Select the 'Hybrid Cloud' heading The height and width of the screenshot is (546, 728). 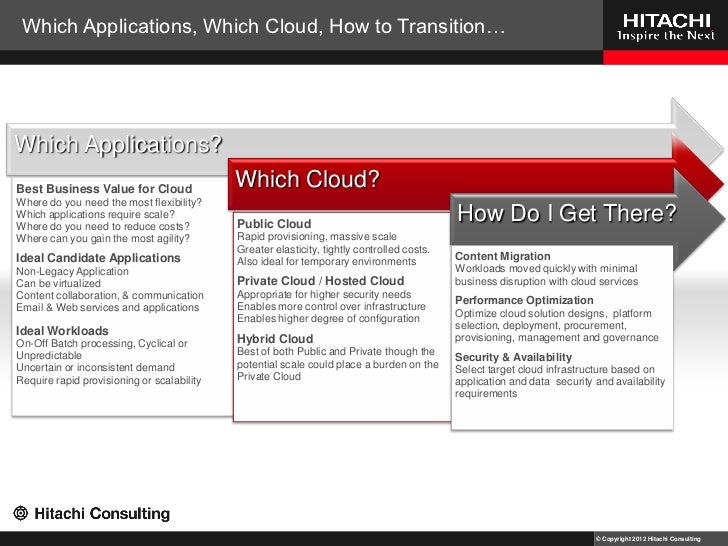pyautogui.click(x=275, y=339)
